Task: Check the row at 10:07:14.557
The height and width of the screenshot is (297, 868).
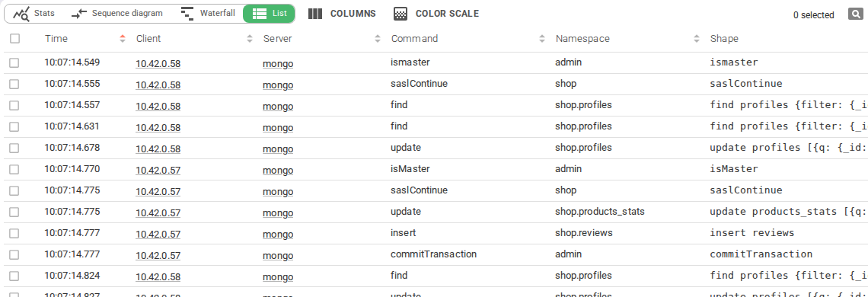Action: [14, 105]
